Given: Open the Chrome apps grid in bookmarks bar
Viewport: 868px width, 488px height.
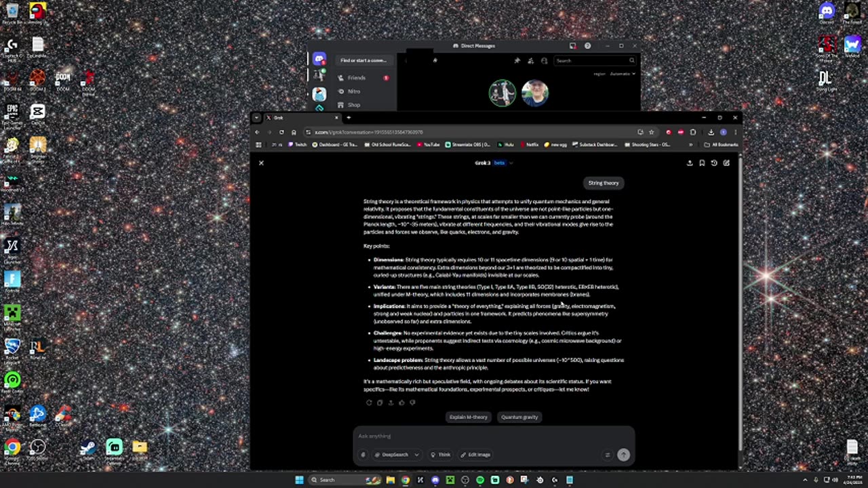Looking at the screenshot, I should pyautogui.click(x=258, y=144).
